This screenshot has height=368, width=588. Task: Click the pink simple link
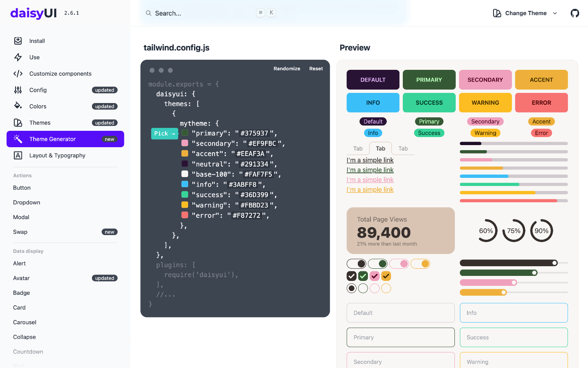370,180
